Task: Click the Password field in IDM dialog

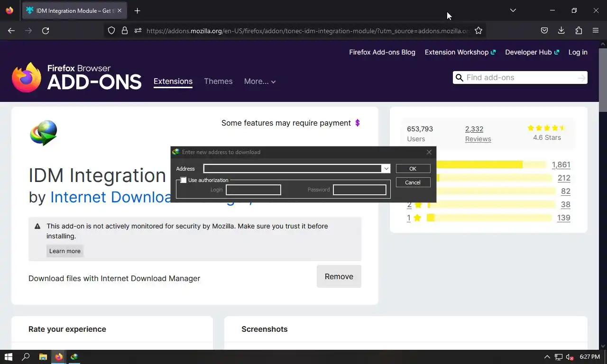Action: click(359, 190)
